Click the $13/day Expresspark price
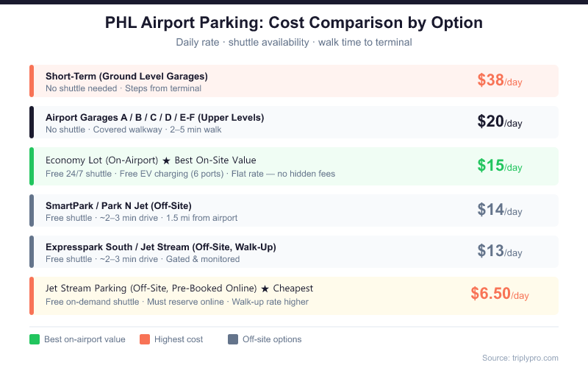 point(500,252)
